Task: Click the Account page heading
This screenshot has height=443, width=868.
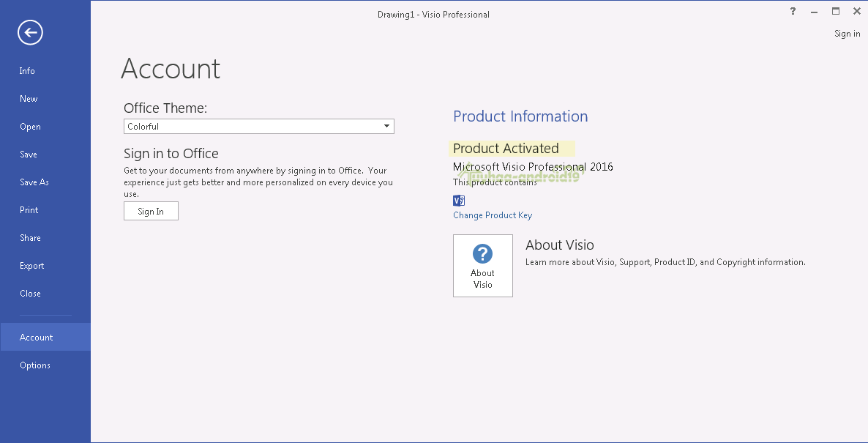Action: pyautogui.click(x=171, y=69)
